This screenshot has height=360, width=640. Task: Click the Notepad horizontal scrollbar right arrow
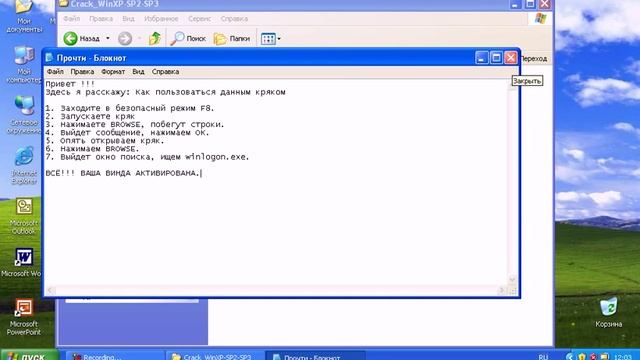click(502, 290)
